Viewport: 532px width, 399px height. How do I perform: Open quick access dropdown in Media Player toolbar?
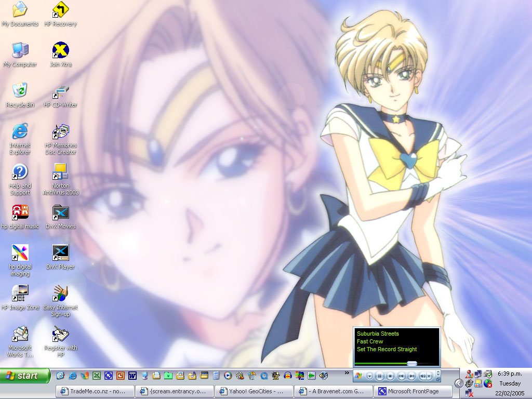[370, 376]
